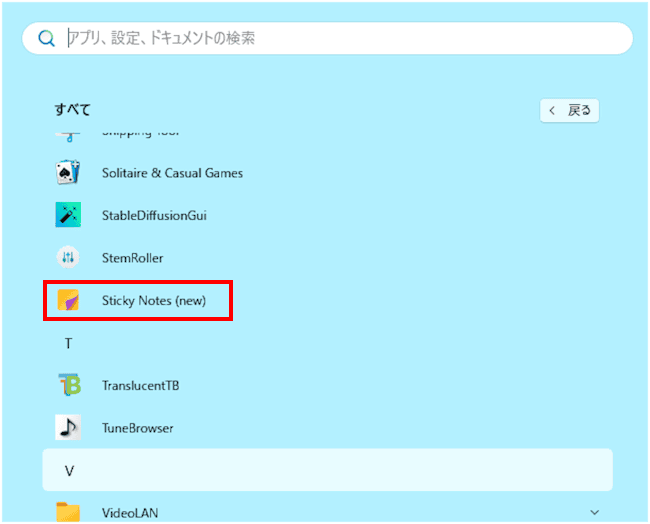Viewport: 650px width, 524px height.
Task: Expand the VideoLAN folder chevron
Action: pyautogui.click(x=597, y=512)
